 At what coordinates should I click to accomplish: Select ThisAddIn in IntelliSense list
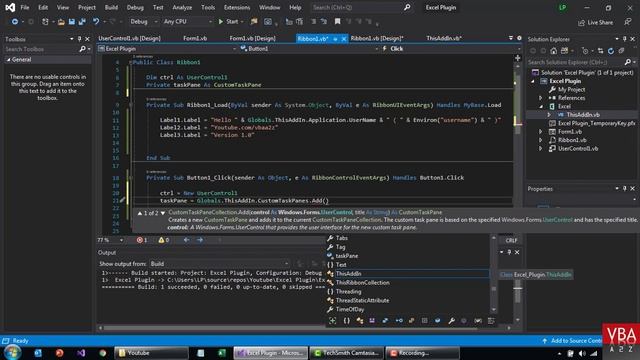[x=407, y=274]
